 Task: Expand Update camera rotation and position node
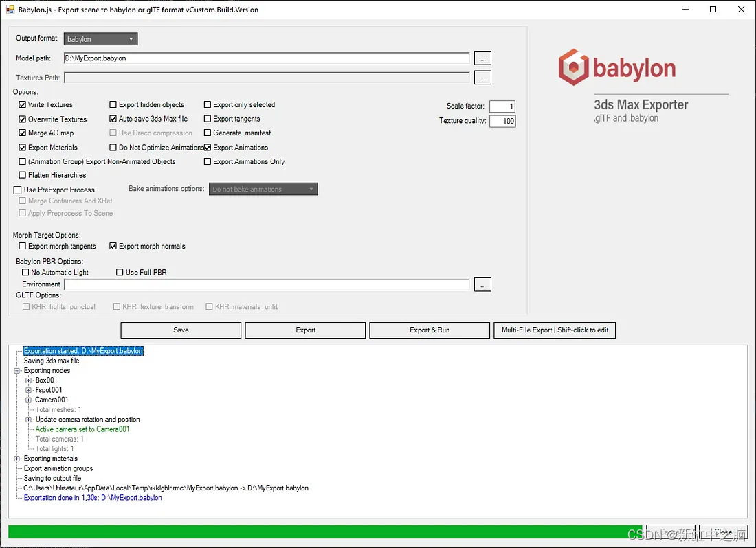pyautogui.click(x=28, y=420)
